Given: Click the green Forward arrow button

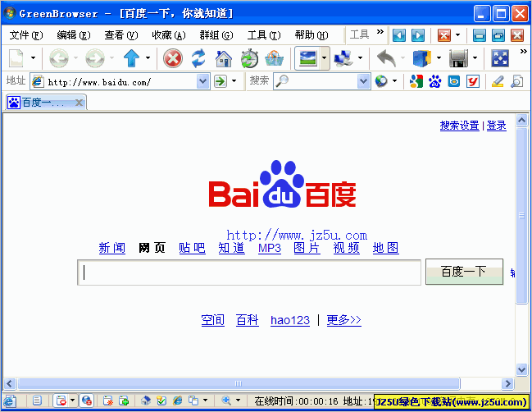Looking at the screenshot, I should (95, 58).
